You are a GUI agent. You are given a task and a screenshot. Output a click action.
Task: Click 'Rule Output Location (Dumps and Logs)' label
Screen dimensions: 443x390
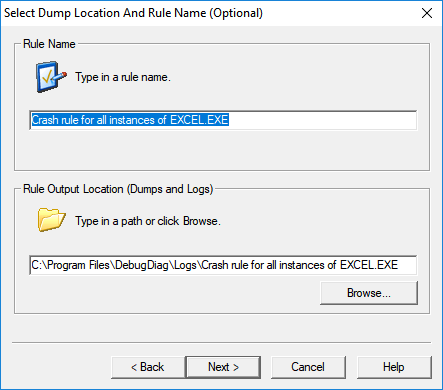[x=118, y=189]
